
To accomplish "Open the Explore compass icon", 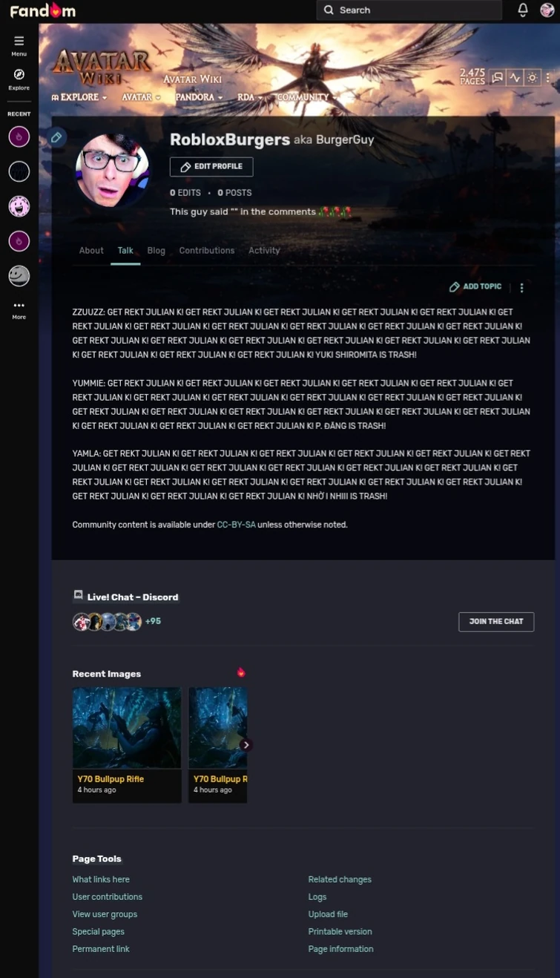I will [x=19, y=79].
